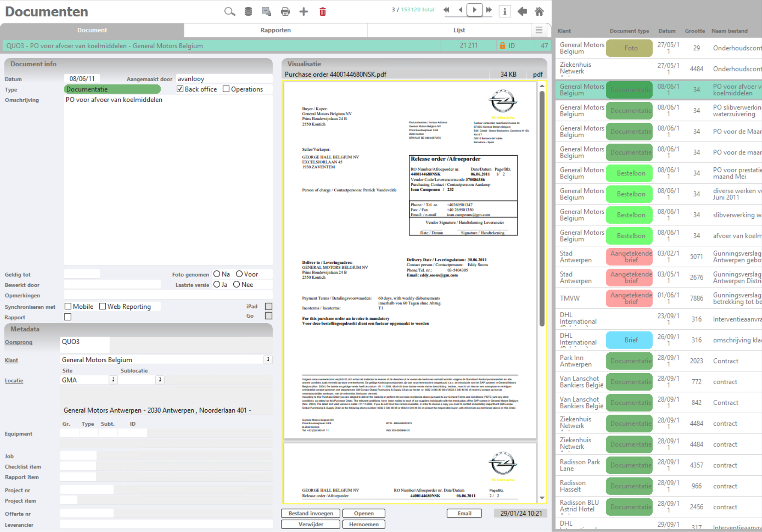The image size is (762, 532).
Task: Open the Sublocatie dropdown
Action: pyautogui.click(x=160, y=380)
